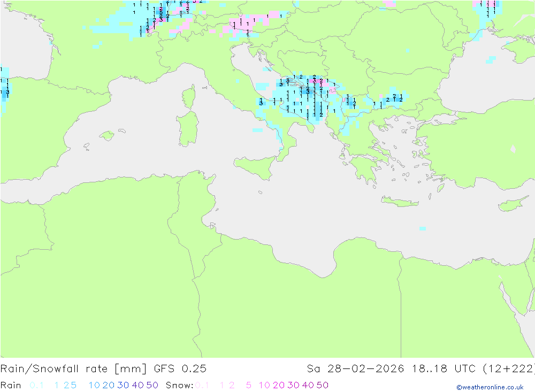
Task: Pick the rain legend 40 color value
Action: (138, 385)
